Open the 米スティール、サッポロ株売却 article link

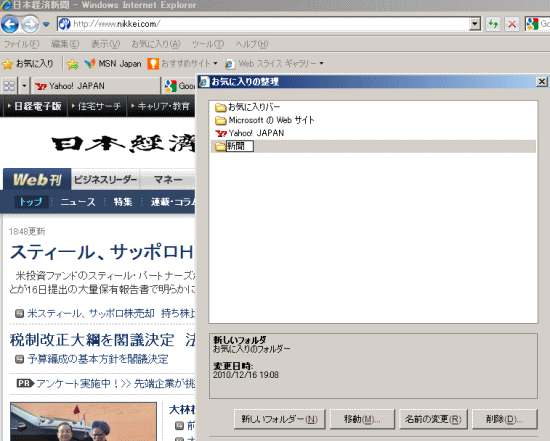90,313
